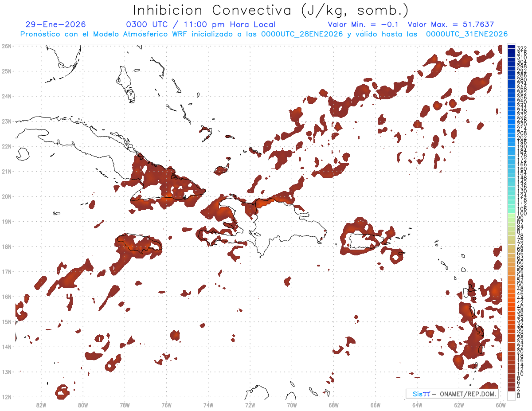Click the 'SisTT - ONAMET/REP.DOM.' credit box

click(452, 394)
